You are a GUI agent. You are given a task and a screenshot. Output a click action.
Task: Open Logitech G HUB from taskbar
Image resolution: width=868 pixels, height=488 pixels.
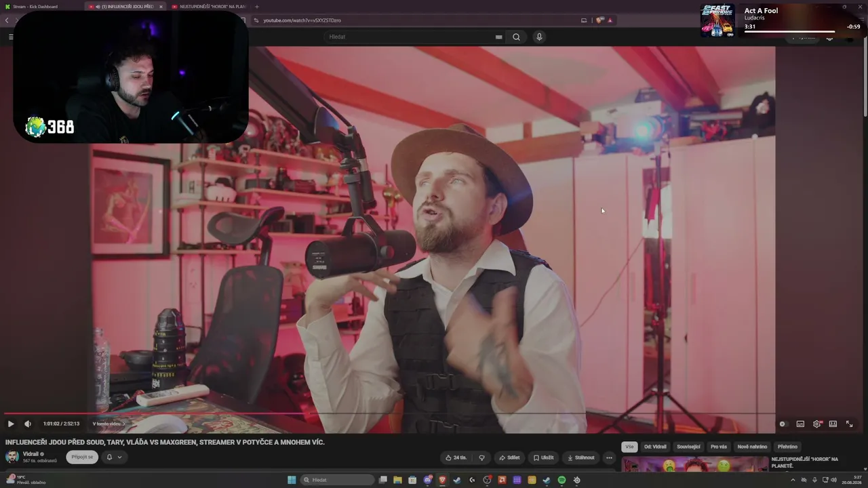tap(472, 480)
